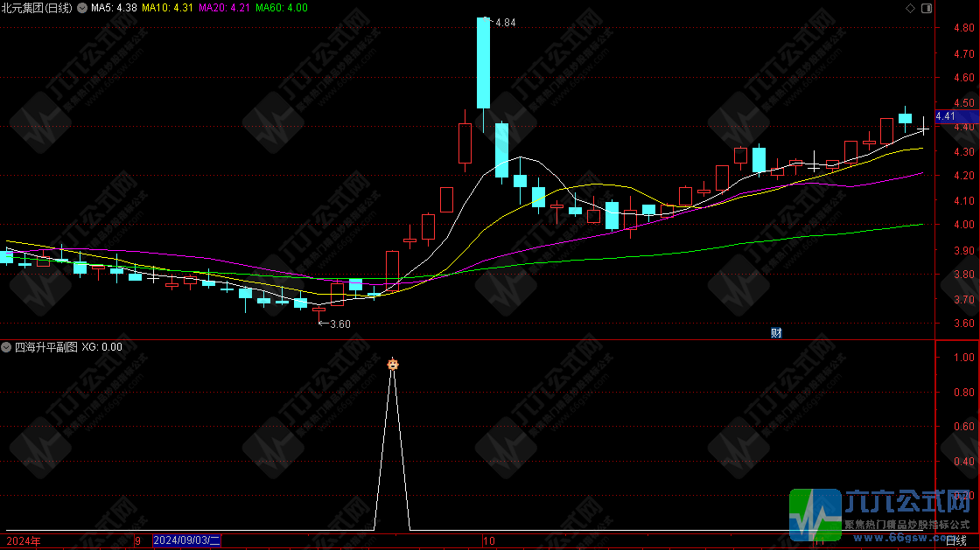Select the MA5 moving average label

click(x=114, y=8)
